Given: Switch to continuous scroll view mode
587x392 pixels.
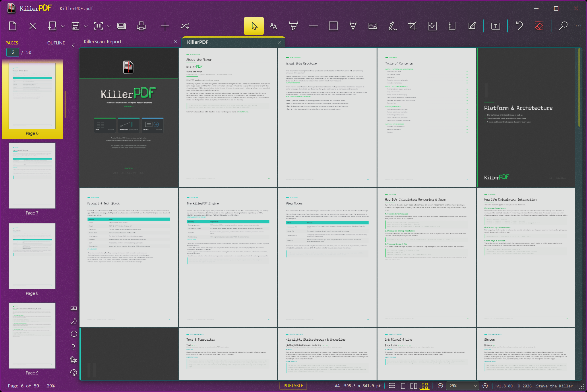Looking at the screenshot, I should (392, 386).
